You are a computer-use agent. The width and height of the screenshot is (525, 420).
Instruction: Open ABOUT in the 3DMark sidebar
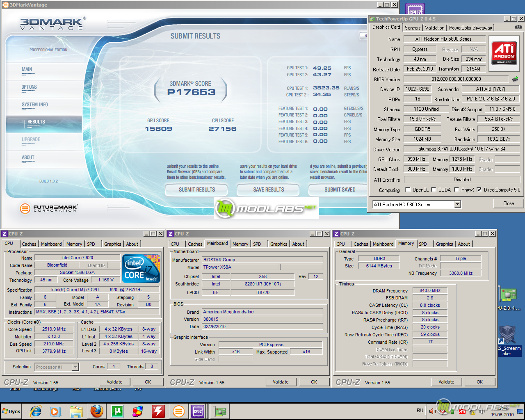point(28,158)
